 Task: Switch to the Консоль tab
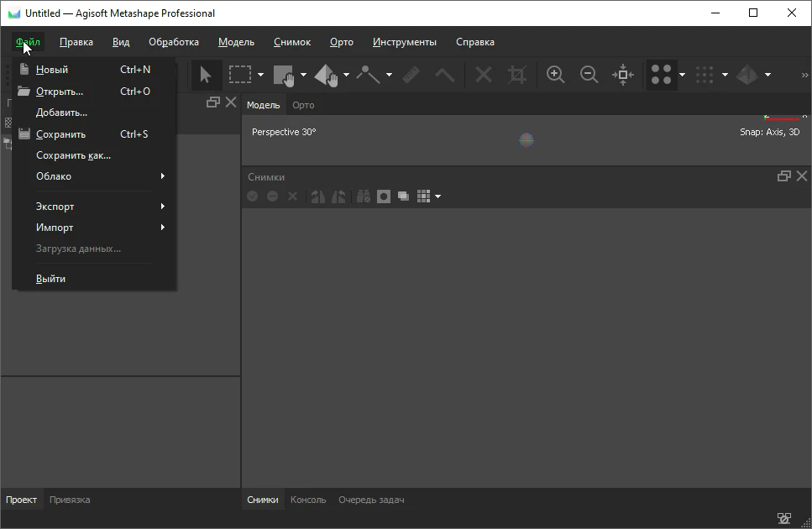coord(308,500)
